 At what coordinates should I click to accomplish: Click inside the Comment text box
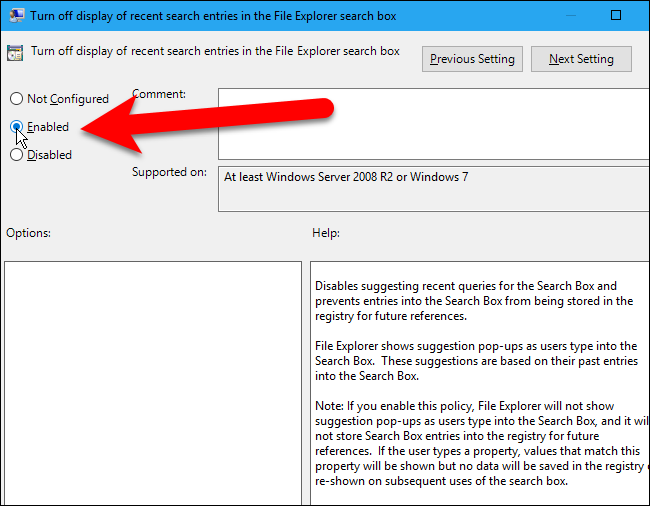[434, 123]
